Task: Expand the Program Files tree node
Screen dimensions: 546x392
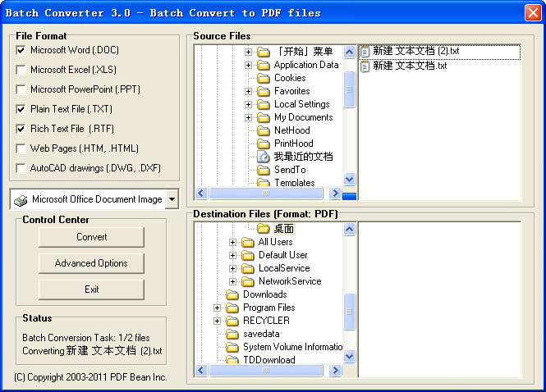Action: pyautogui.click(x=218, y=308)
